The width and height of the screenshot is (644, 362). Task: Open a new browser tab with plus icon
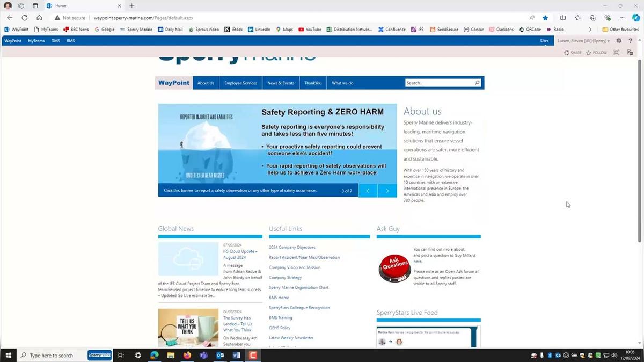click(x=132, y=5)
